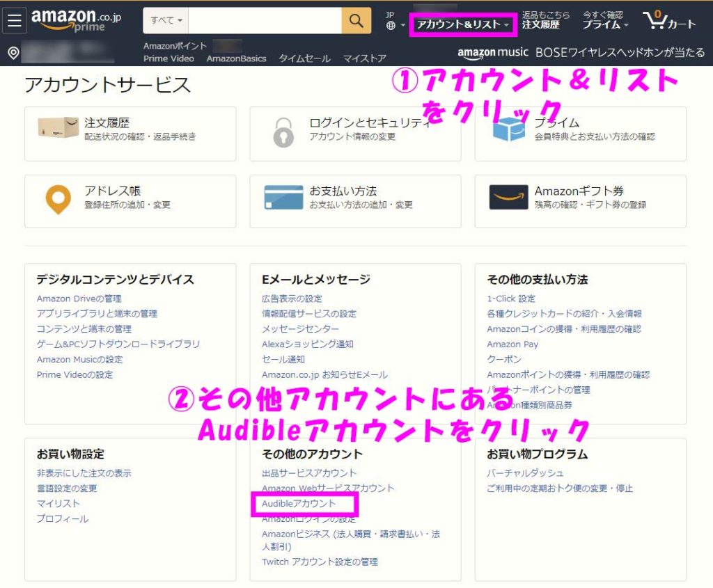
Task: Open 情報配信サービスの設定 link
Action: [309, 314]
